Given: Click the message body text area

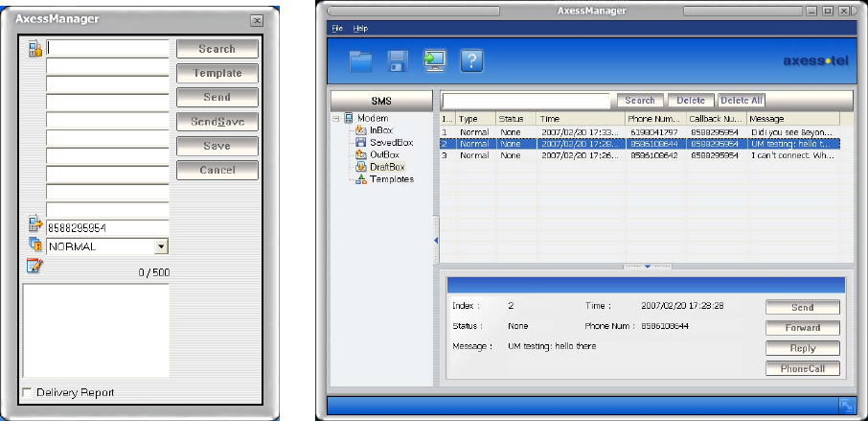Looking at the screenshot, I should [x=96, y=331].
